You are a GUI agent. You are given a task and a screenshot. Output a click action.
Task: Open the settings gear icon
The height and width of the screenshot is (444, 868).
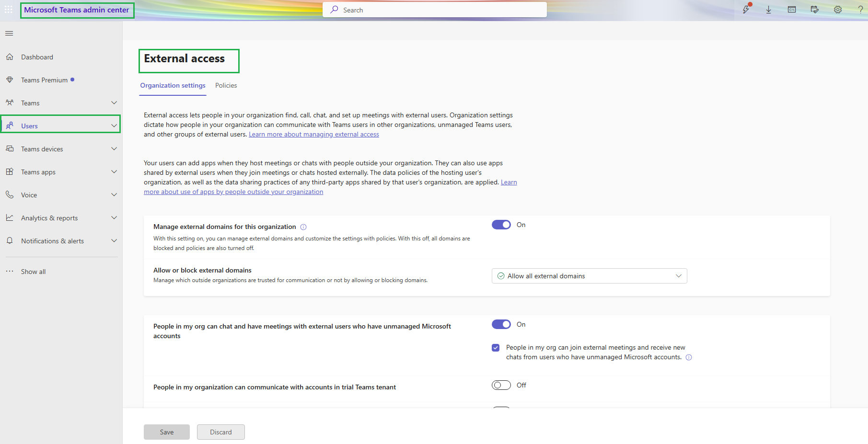point(838,10)
